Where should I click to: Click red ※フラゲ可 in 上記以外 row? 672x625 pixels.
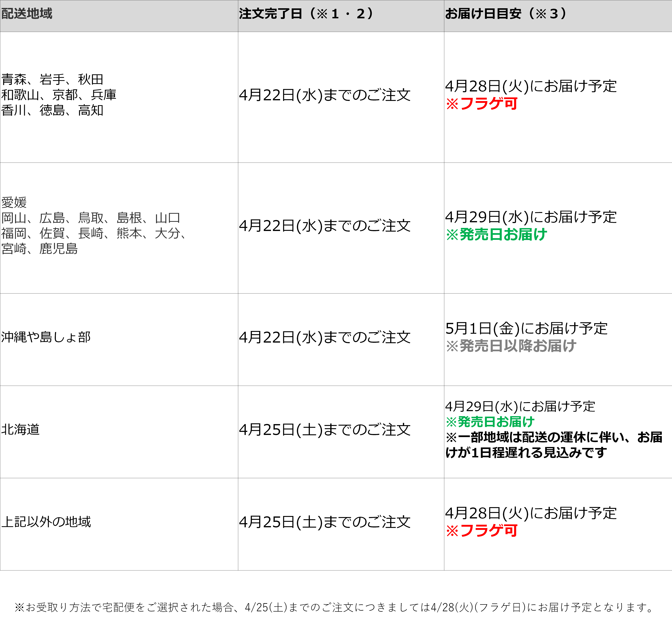pyautogui.click(x=482, y=530)
